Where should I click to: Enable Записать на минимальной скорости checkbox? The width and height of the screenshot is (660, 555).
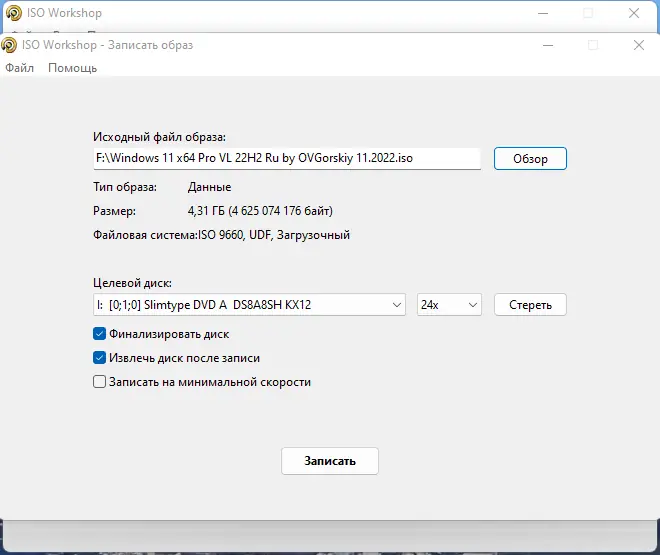[x=99, y=382]
